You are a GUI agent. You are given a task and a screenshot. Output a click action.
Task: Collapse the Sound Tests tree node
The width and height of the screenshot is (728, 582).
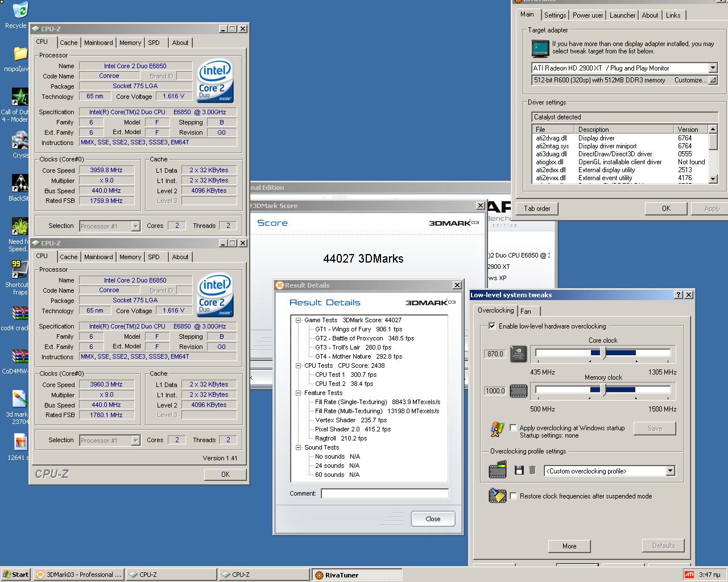[298, 447]
